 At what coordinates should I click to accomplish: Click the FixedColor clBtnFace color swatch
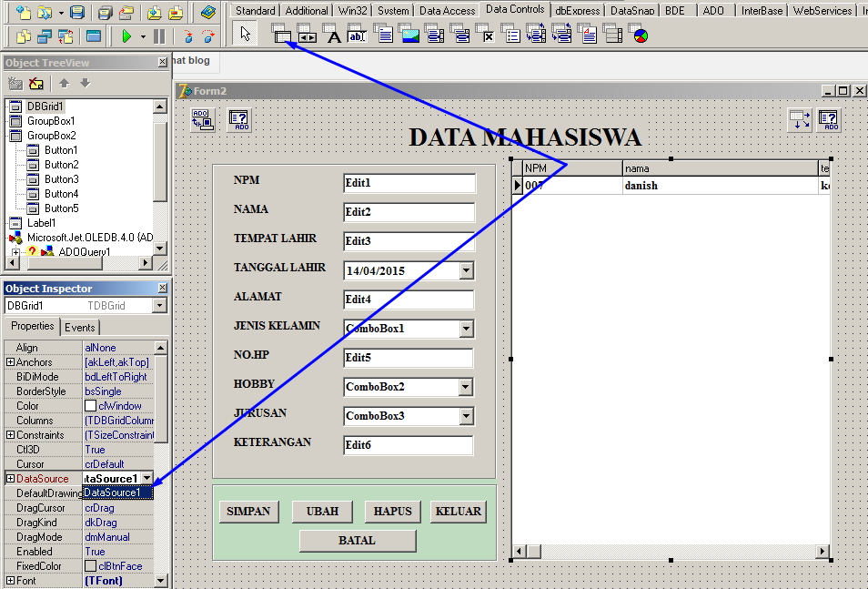90,566
